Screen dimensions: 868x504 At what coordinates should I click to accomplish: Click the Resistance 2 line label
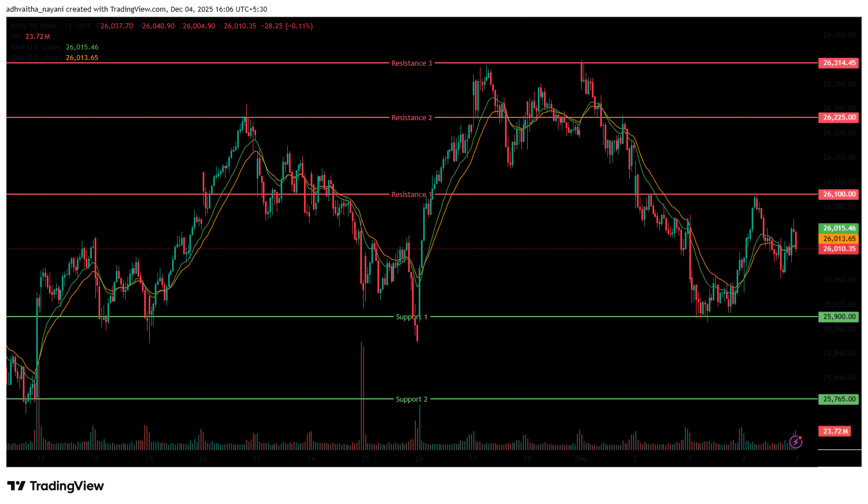pos(411,118)
